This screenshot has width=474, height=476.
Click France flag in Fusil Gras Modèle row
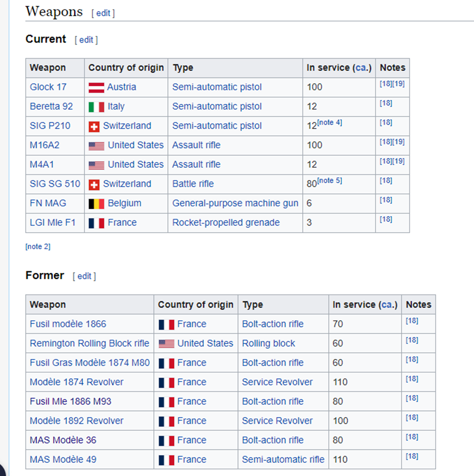[167, 363]
